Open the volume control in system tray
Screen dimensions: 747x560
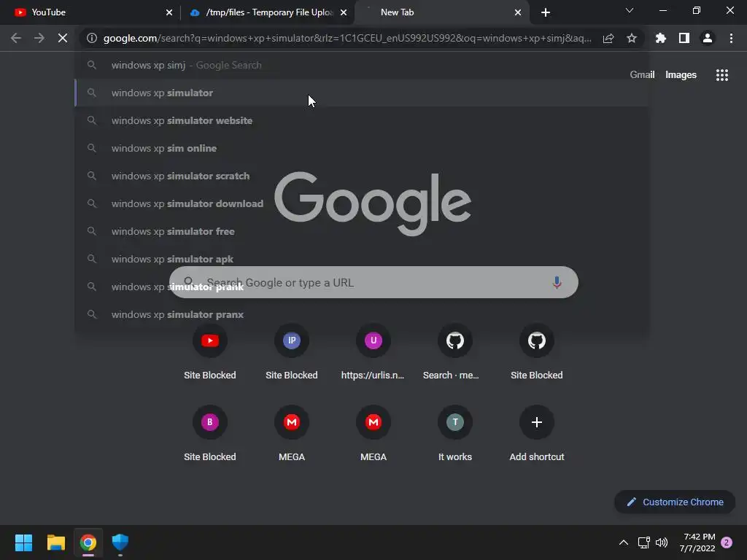click(662, 542)
